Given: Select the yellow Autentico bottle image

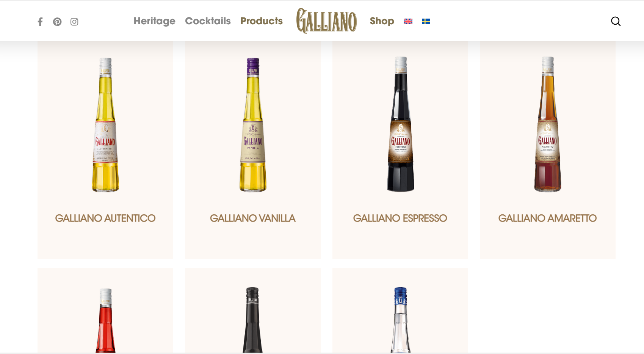Looking at the screenshot, I should tap(105, 125).
